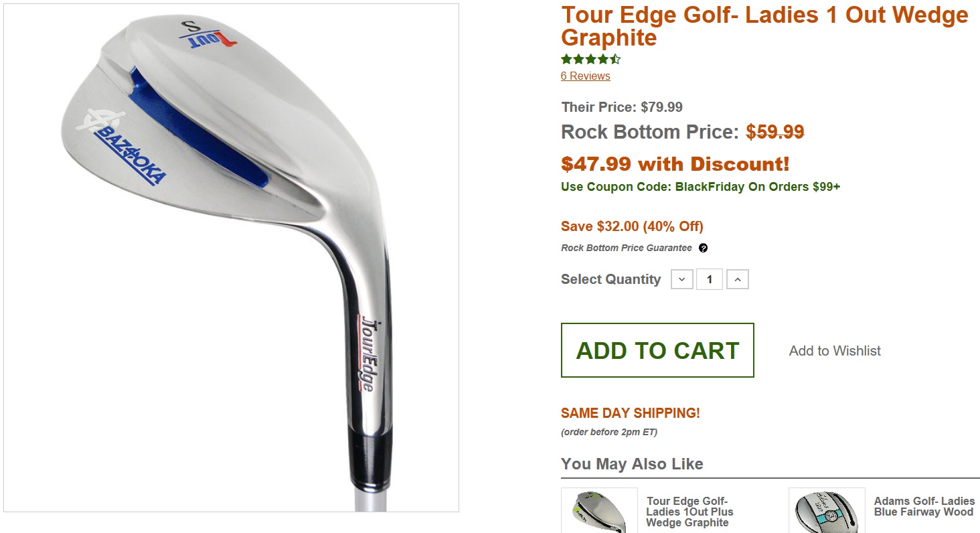Image resolution: width=980 pixels, height=533 pixels.
Task: Click the star rating icons
Action: click(x=591, y=59)
